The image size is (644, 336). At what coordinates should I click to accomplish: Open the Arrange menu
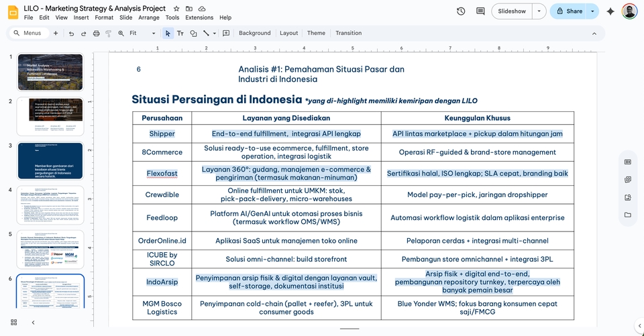click(149, 17)
